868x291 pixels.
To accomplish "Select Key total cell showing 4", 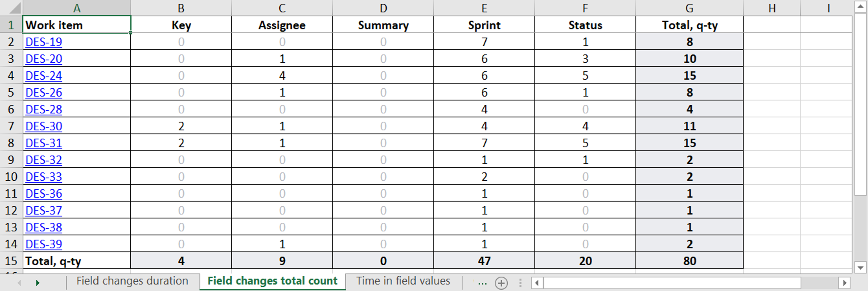I will pos(181,261).
